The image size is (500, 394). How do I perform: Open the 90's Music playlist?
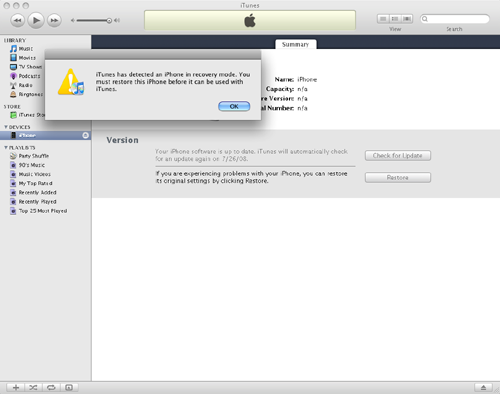pos(27,165)
